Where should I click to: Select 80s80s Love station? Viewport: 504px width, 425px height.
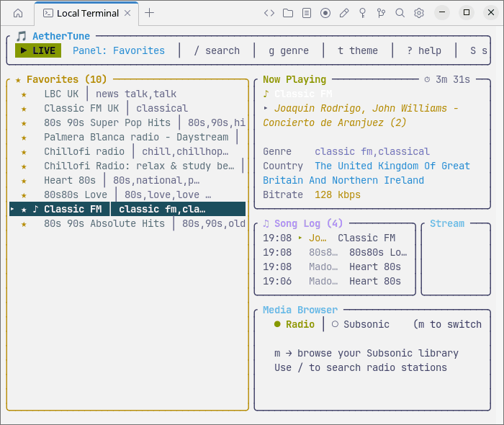[x=129, y=195]
